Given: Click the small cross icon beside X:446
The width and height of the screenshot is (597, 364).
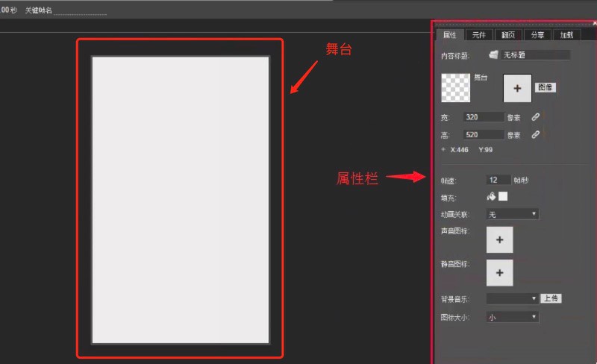Looking at the screenshot, I should point(443,150).
